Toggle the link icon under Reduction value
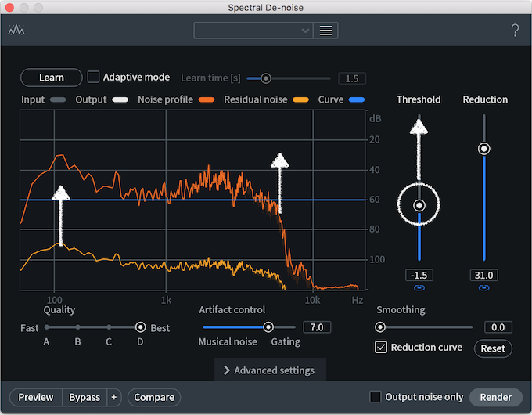The image size is (532, 415). [x=483, y=288]
